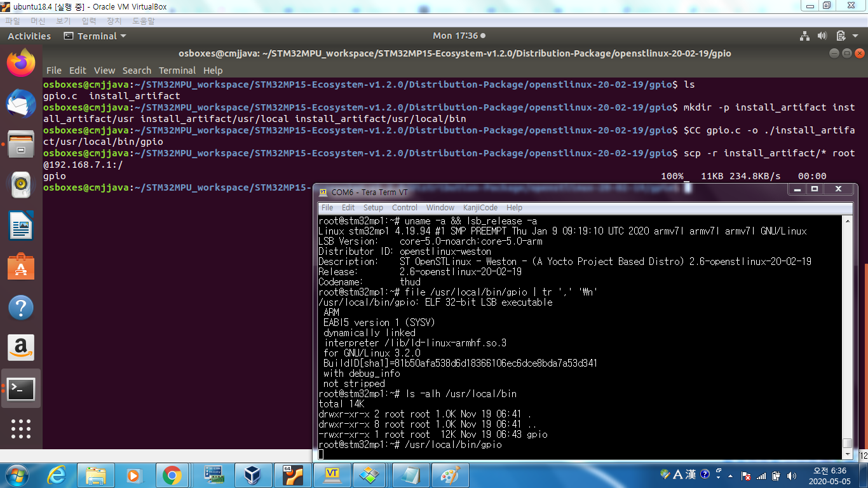The width and height of the screenshot is (868, 488).
Task: Open Tera Term's Setup menu
Action: 373,208
